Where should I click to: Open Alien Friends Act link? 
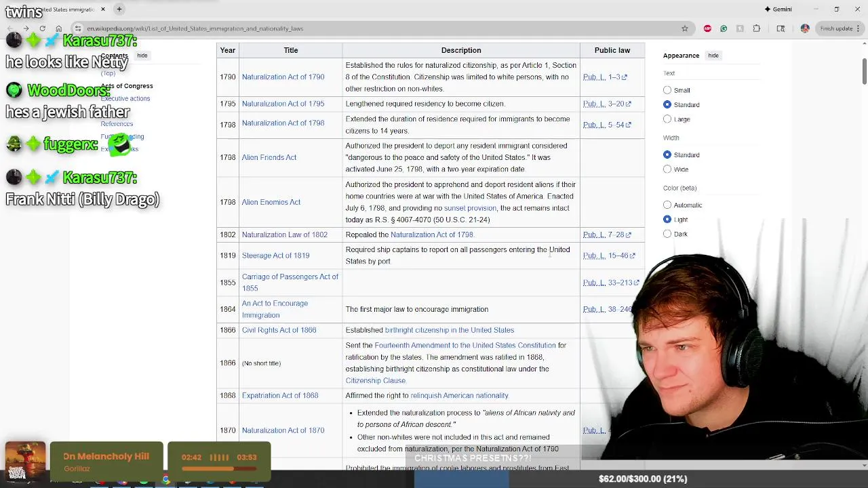pyautogui.click(x=269, y=157)
